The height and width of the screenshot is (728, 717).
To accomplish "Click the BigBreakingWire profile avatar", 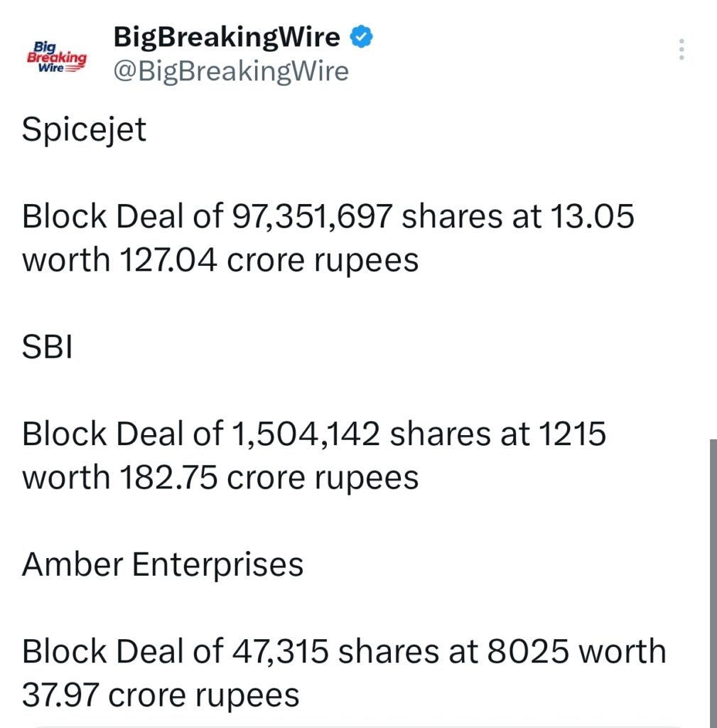I will [x=55, y=55].
